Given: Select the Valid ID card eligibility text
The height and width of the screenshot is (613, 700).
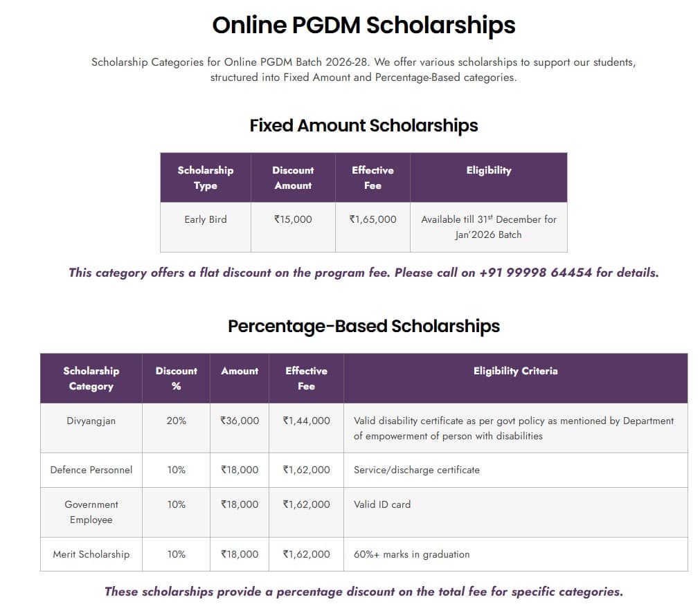Looking at the screenshot, I should click(x=382, y=504).
